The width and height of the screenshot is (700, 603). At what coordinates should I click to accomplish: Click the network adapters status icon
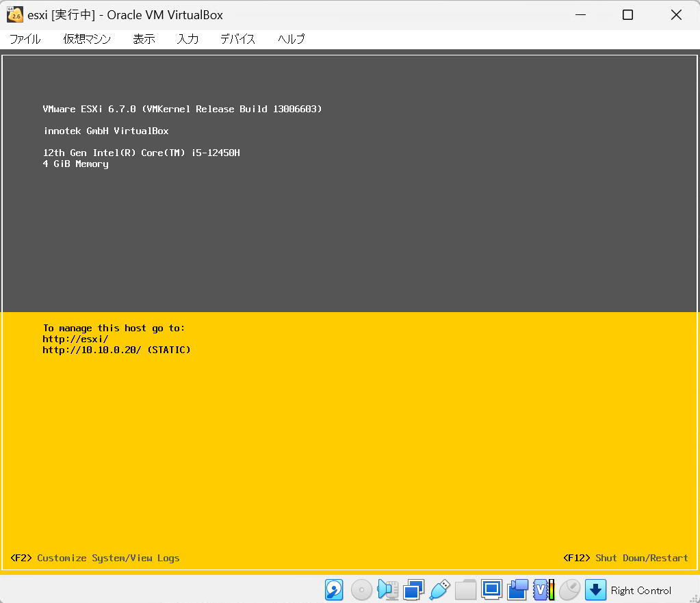click(x=413, y=590)
